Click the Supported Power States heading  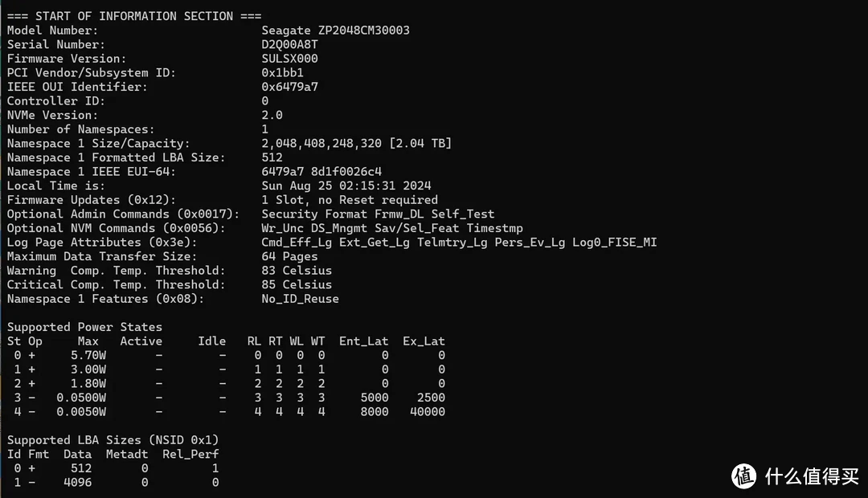tap(84, 327)
